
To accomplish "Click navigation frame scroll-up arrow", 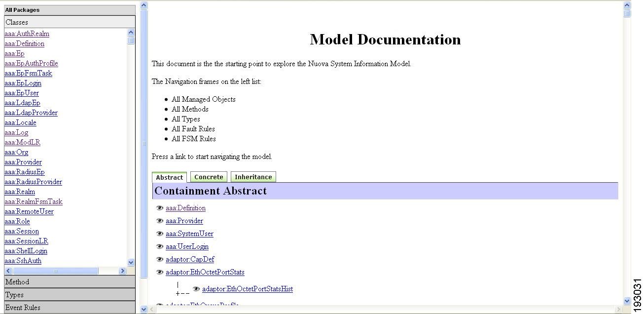I will click(144, 5).
